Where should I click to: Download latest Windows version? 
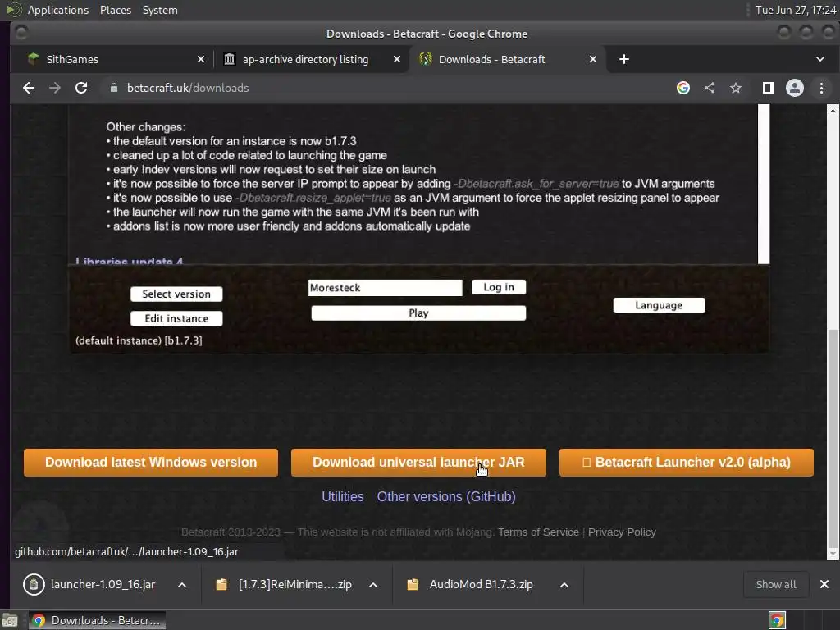151,463
